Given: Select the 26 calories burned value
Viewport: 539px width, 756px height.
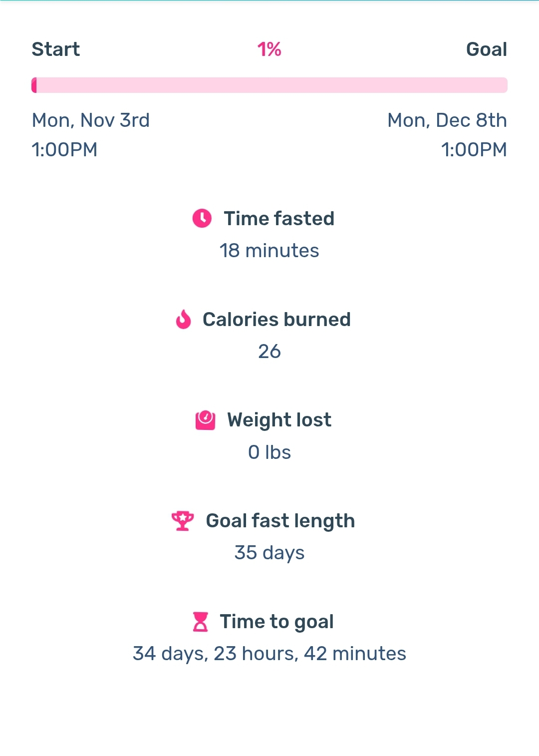Looking at the screenshot, I should 269,352.
